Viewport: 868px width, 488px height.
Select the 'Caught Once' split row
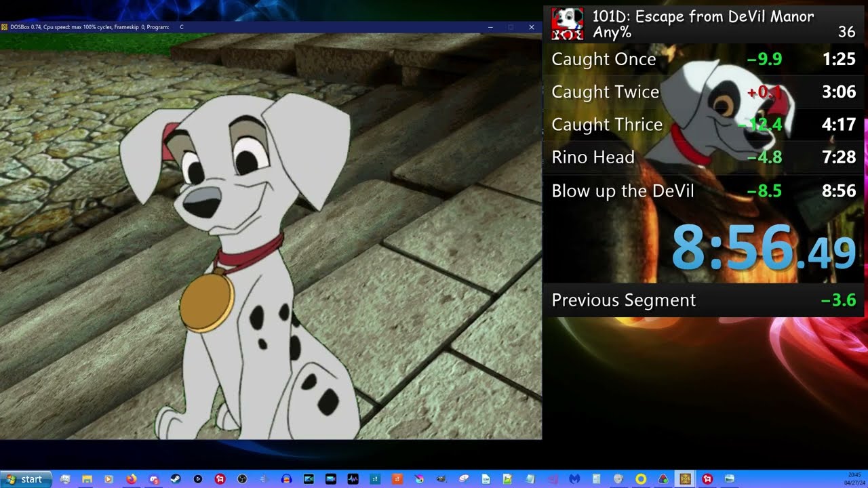coord(703,59)
